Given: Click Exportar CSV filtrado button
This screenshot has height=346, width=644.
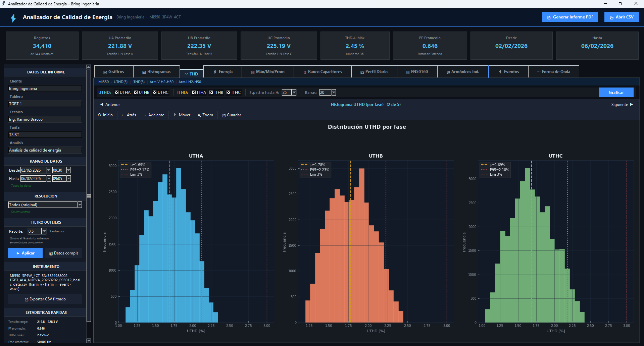Looking at the screenshot, I should pyautogui.click(x=45, y=299).
